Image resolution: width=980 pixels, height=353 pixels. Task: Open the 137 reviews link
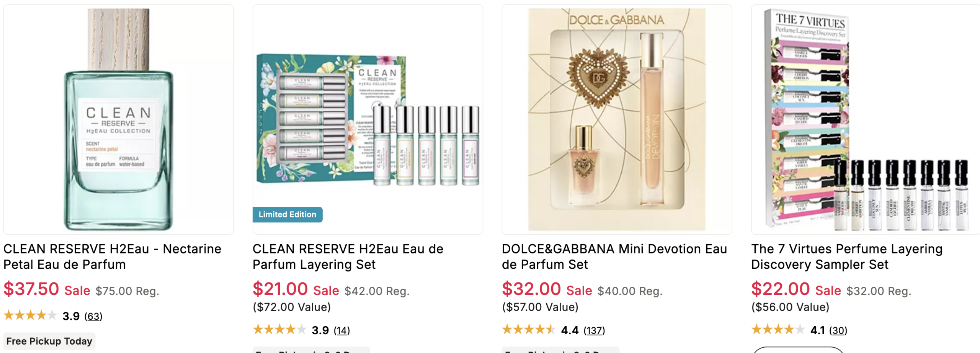pyautogui.click(x=594, y=330)
